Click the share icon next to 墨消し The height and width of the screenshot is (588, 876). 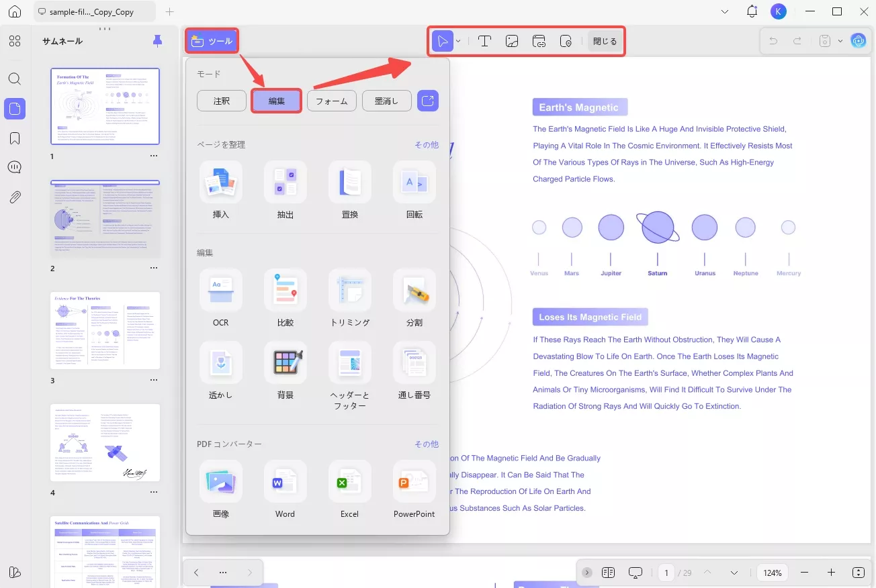428,101
